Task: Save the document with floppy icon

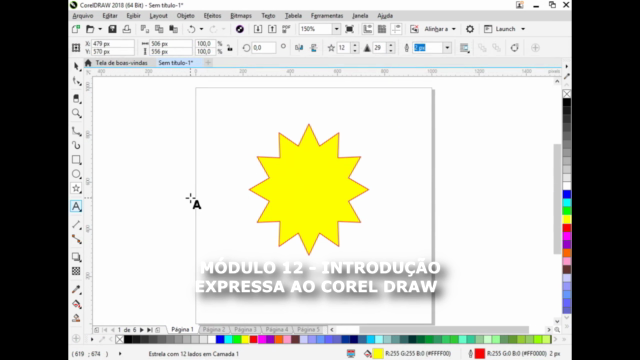Action: click(x=112, y=29)
